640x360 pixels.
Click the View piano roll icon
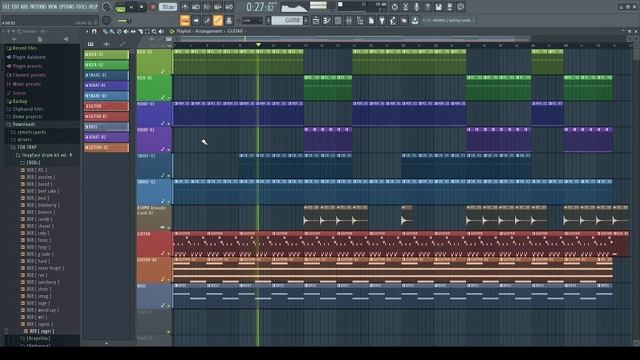[x=327, y=20]
